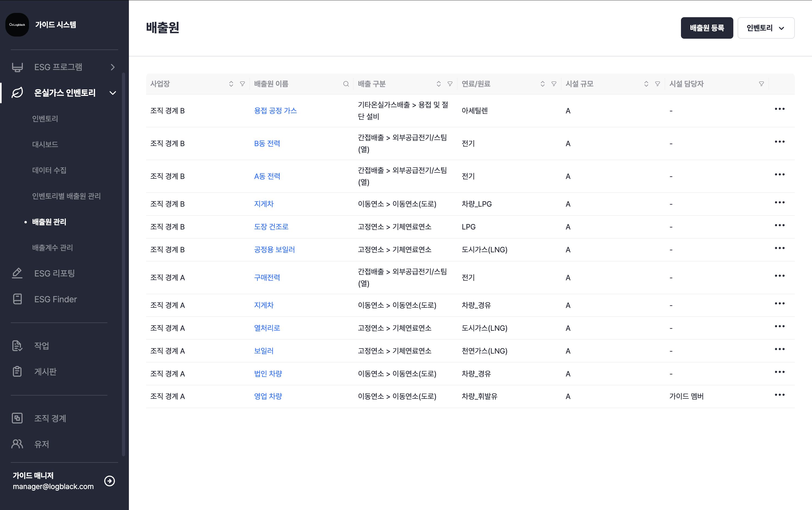
Task: Collapse the 온실가스 인벤토리 section
Action: tap(113, 93)
